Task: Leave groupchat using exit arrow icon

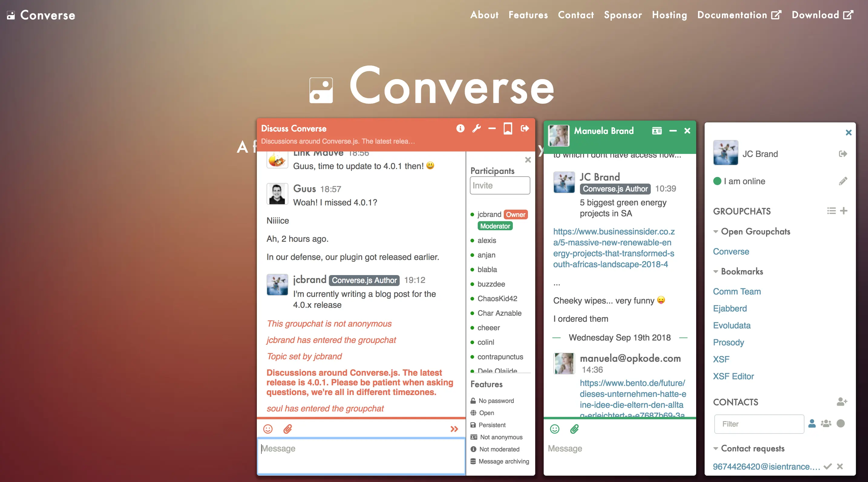Action: click(x=525, y=128)
